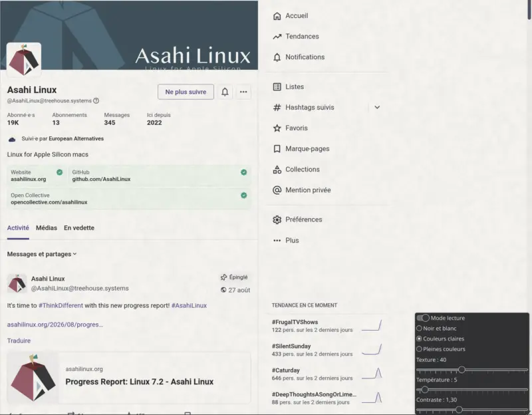532x415 pixels.
Task: Click the Progress Report link card thumbnail
Action: coord(33,377)
